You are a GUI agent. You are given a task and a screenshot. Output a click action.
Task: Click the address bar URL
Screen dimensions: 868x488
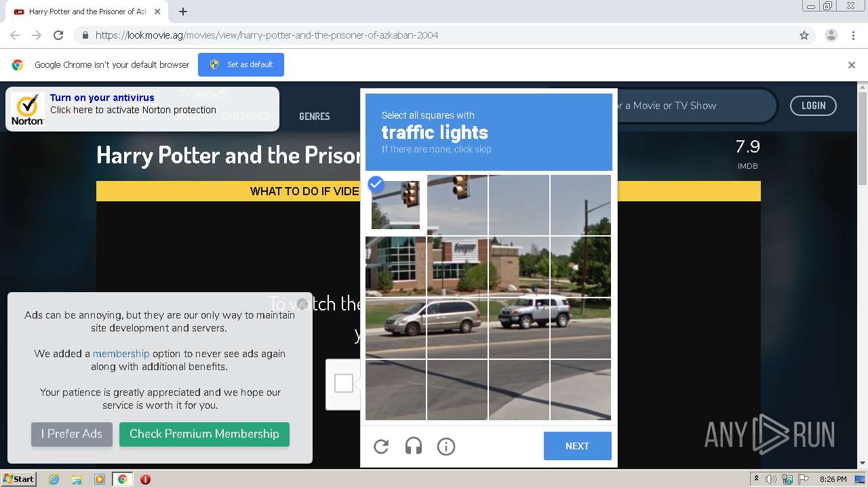tap(267, 35)
